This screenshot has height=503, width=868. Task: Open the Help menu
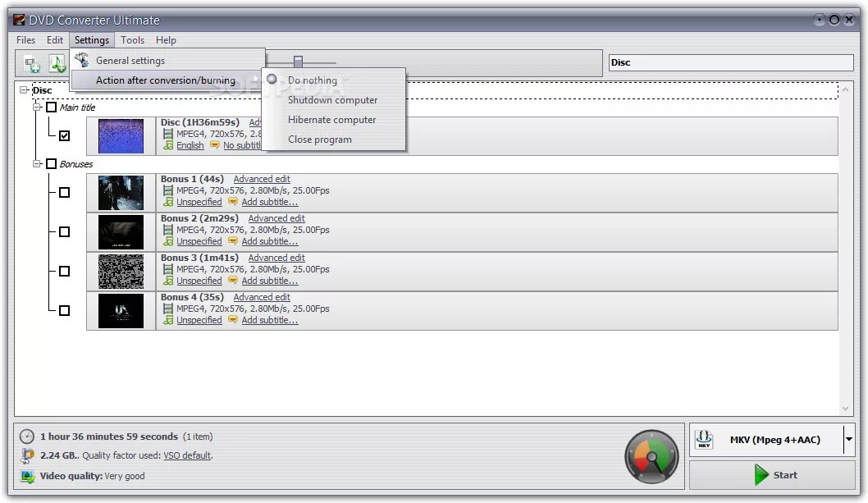click(166, 40)
